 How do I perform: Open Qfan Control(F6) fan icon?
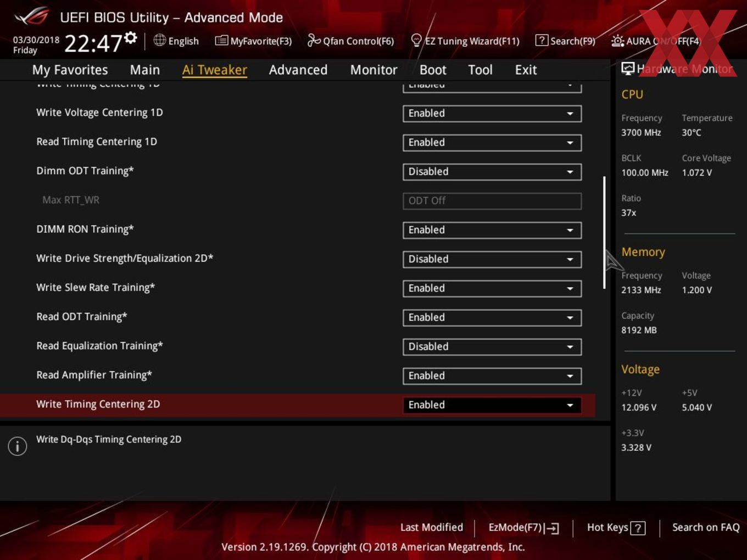(x=314, y=40)
